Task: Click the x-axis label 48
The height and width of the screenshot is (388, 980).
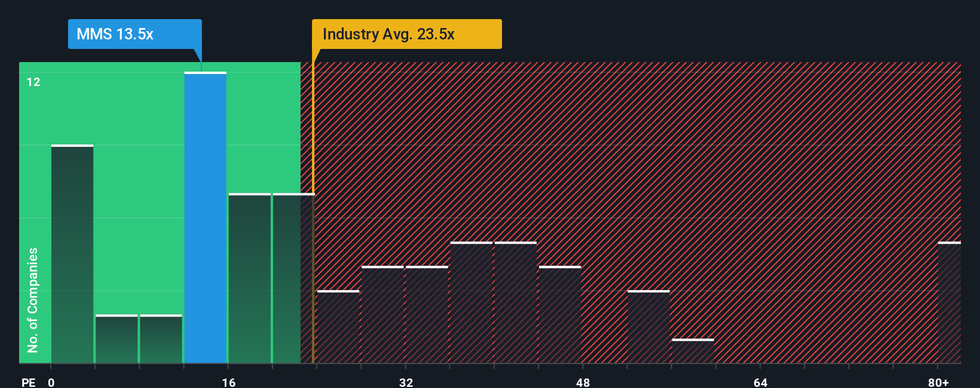Action: [x=583, y=382]
